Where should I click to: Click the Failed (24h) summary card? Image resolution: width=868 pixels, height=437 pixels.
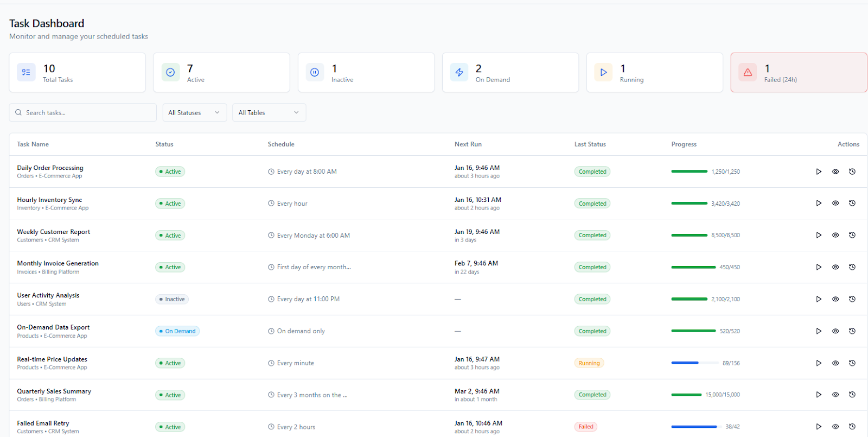tap(798, 73)
